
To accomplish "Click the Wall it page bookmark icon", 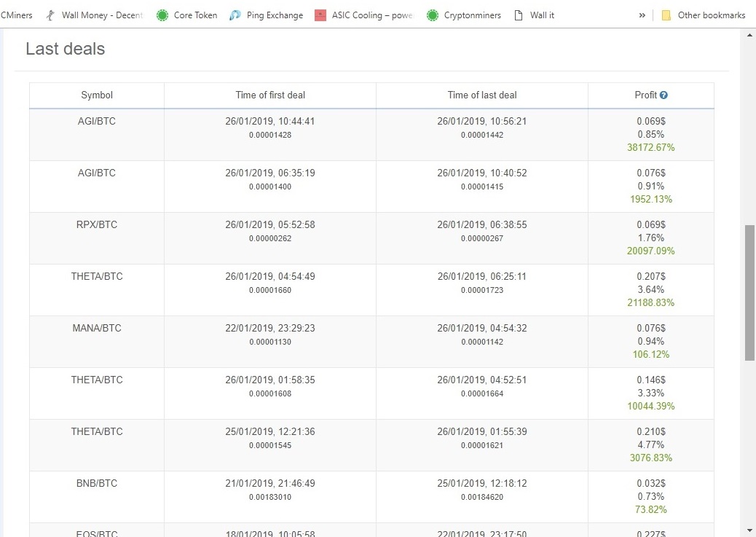I will tap(519, 15).
